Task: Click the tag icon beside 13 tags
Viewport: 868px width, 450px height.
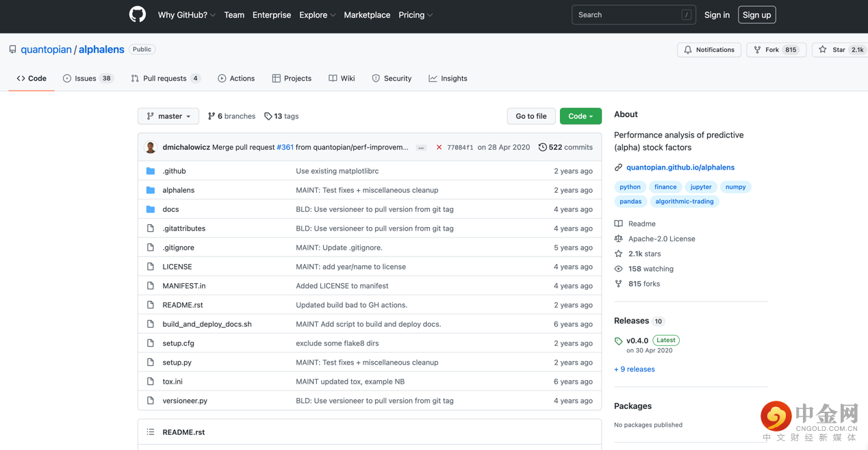Action: [268, 116]
